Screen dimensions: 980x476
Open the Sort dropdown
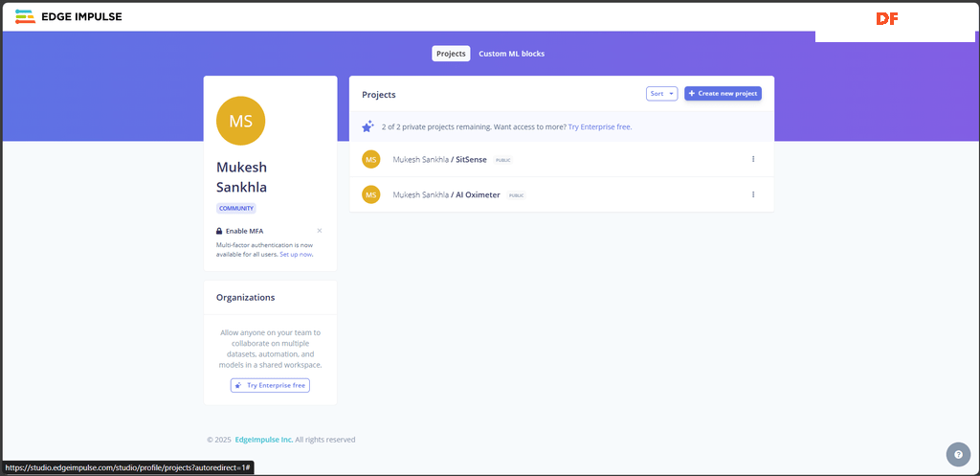coord(662,94)
